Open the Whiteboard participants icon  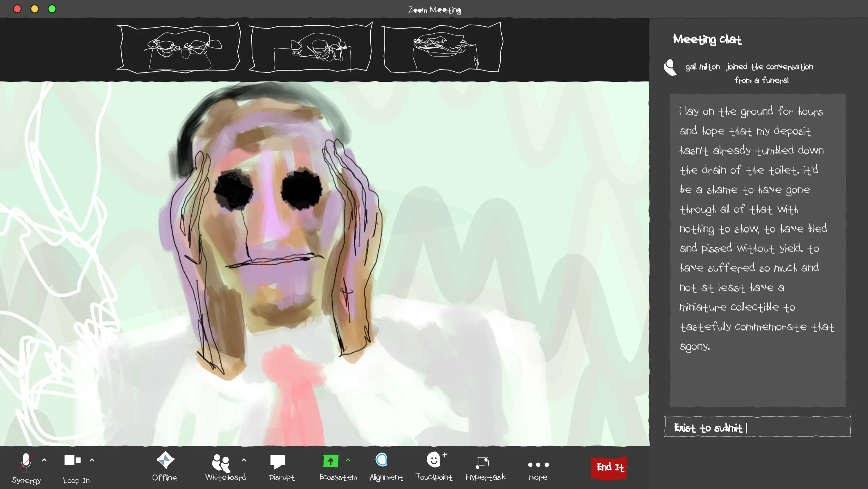coord(221,463)
